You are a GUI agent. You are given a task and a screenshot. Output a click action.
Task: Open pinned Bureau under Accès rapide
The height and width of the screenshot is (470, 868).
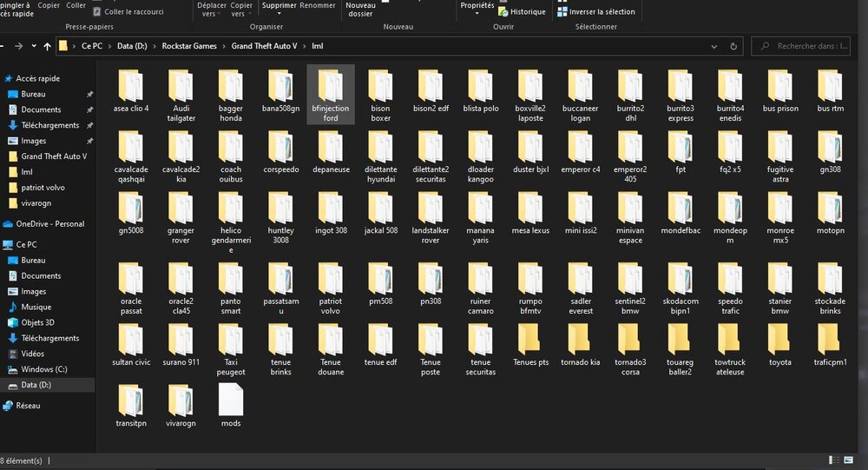point(33,94)
